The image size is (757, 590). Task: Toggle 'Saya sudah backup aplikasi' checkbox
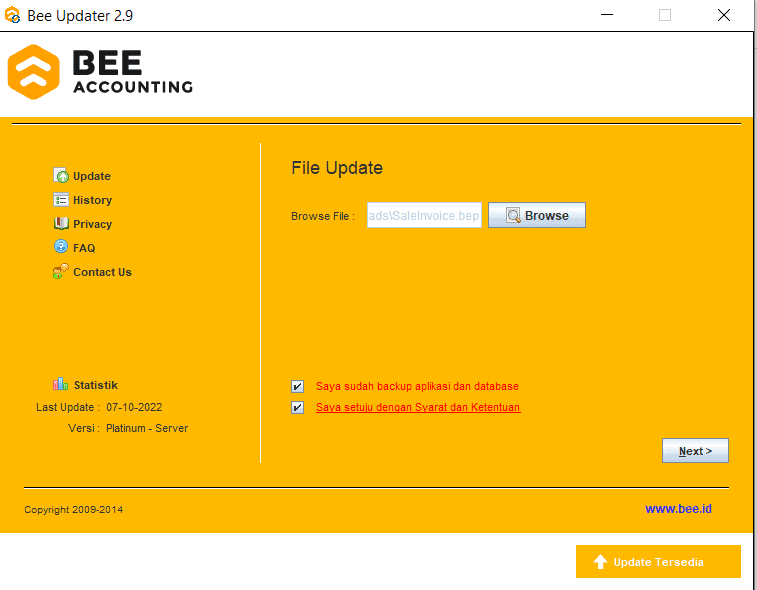coord(297,386)
